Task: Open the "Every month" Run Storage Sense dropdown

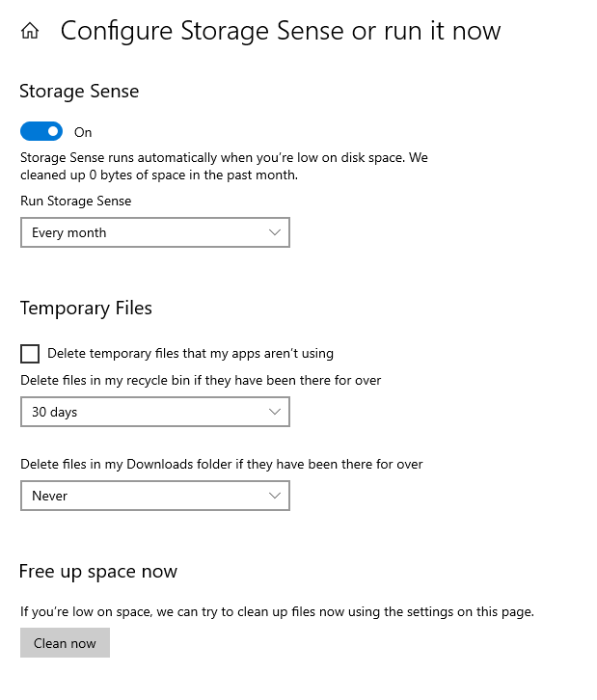Action: click(154, 232)
